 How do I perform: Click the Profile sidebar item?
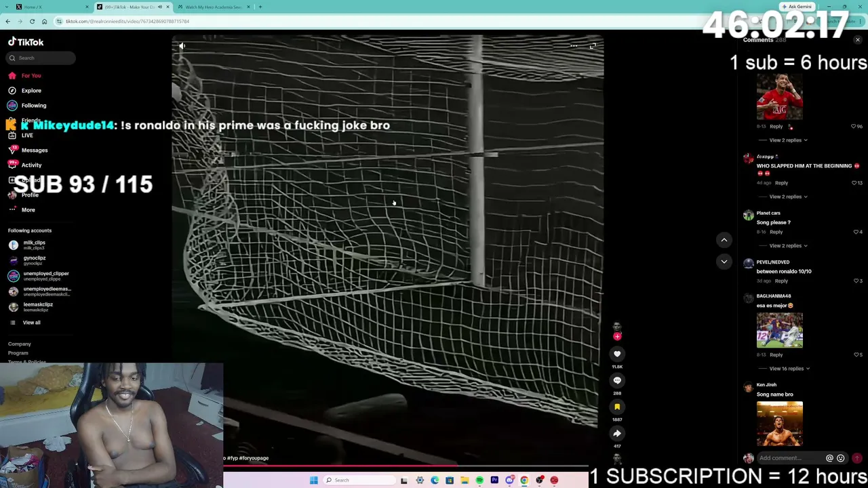[24, 195]
